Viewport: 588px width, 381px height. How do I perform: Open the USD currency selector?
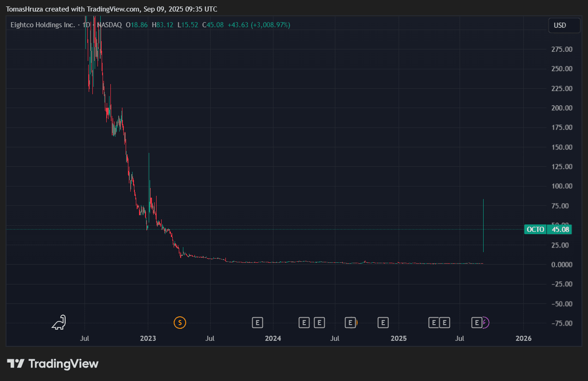pyautogui.click(x=564, y=25)
